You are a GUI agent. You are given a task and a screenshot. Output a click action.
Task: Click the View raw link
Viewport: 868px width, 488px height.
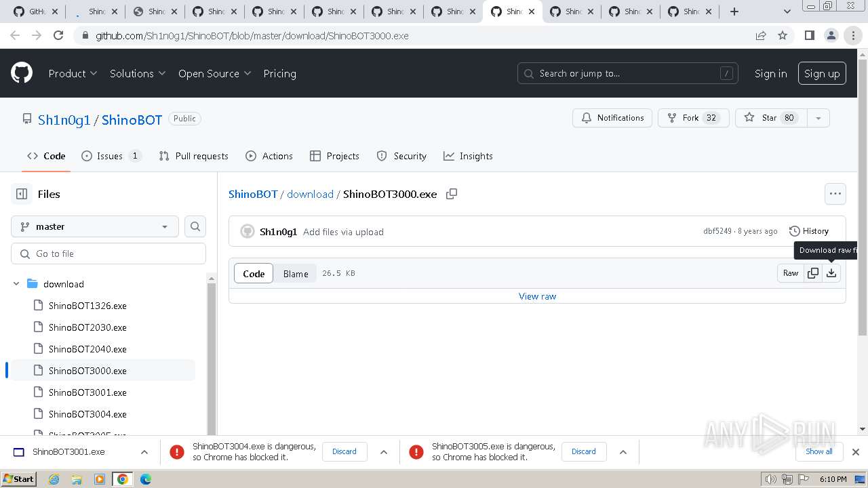click(x=537, y=296)
